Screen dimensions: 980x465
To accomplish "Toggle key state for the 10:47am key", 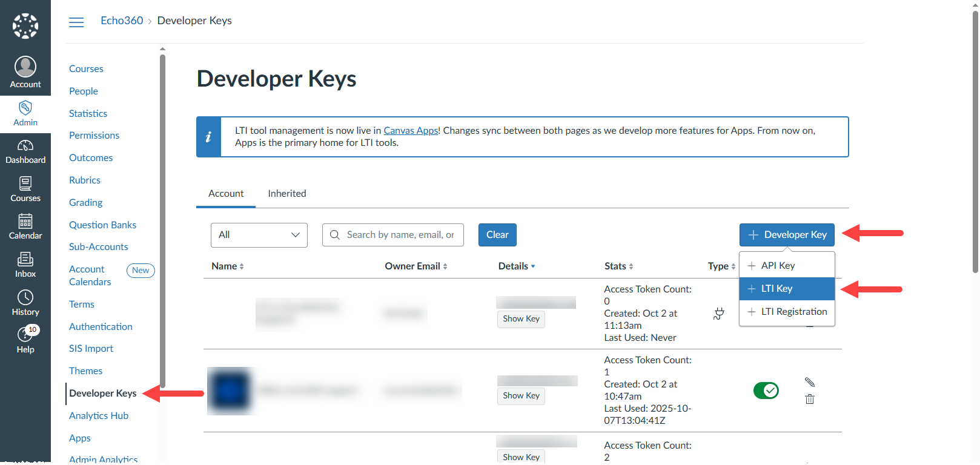I will [766, 391].
